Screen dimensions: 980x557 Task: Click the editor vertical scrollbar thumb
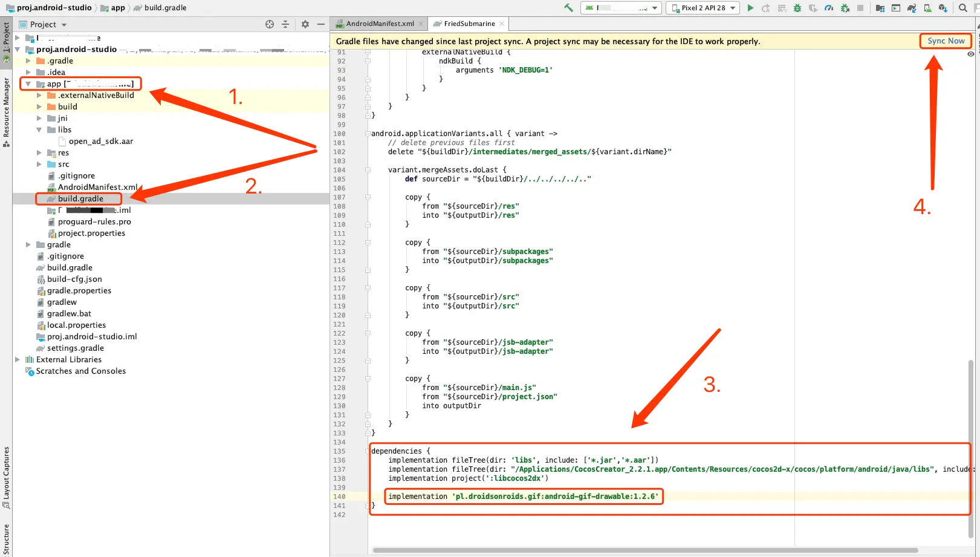tap(971, 449)
